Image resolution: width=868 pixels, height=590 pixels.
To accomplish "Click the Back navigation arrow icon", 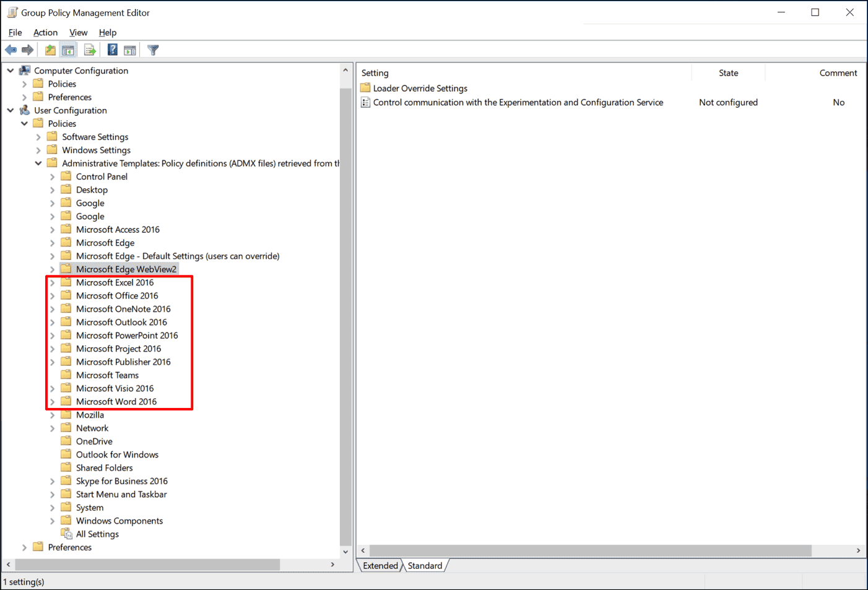I will (11, 50).
